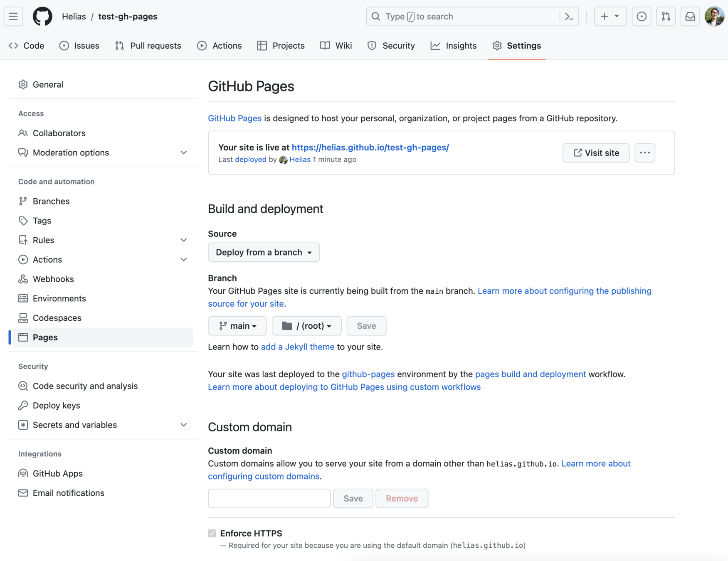Viewport: 728px width, 561px height.
Task: Switch to the Pull requests tab
Action: coord(148,46)
